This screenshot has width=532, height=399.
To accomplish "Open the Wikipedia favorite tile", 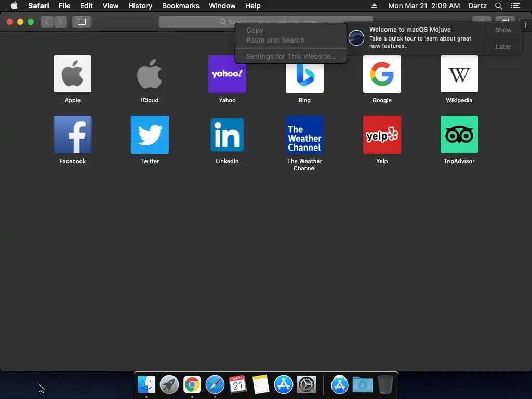I will pyautogui.click(x=459, y=74).
